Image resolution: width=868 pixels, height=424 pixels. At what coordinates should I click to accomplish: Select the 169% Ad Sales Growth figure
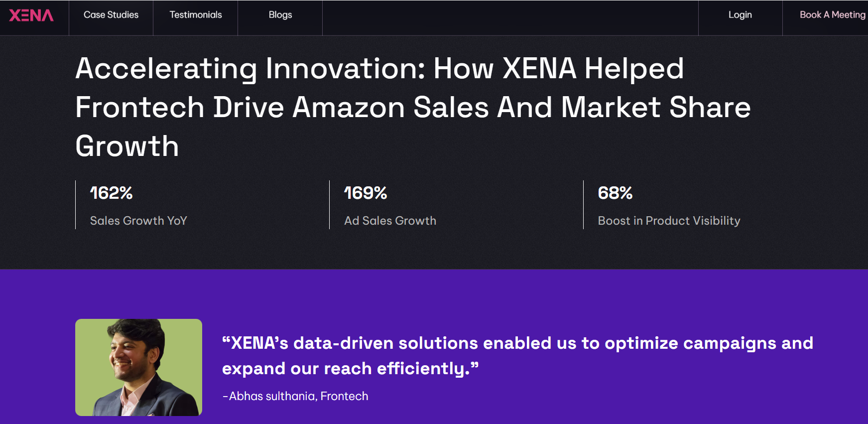pos(366,193)
